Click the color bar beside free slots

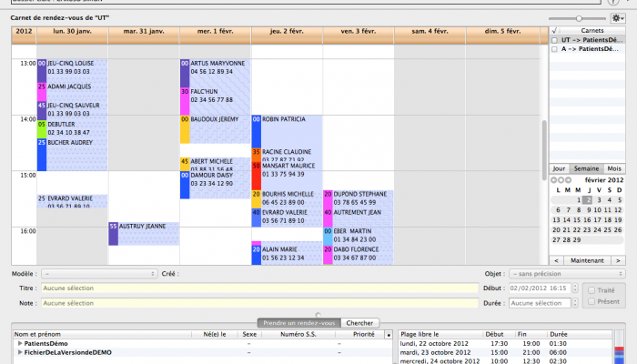point(619,348)
